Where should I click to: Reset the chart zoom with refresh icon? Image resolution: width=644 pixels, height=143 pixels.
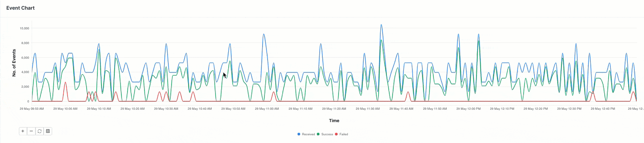[x=39, y=131]
